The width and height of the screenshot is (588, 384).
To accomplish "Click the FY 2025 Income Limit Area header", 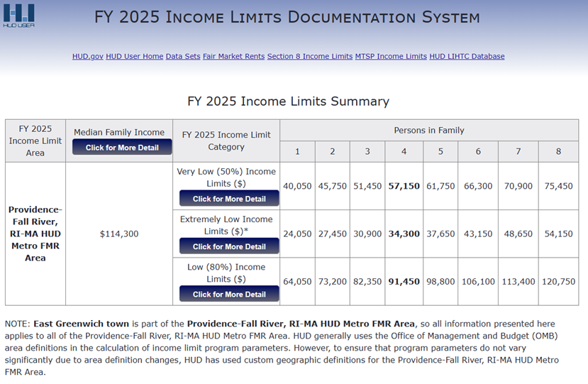I will [x=35, y=141].
